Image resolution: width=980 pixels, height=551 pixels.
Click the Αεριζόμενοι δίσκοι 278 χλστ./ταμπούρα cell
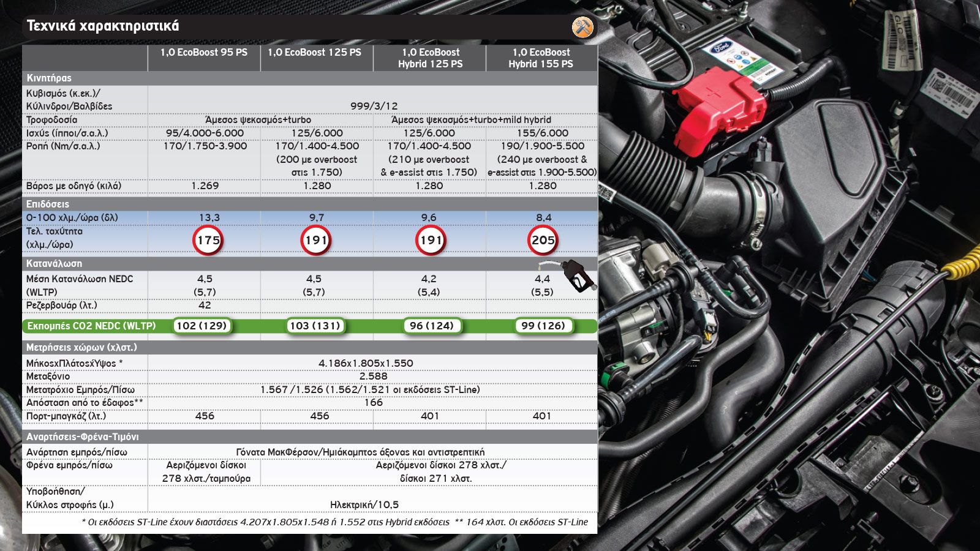click(x=206, y=471)
